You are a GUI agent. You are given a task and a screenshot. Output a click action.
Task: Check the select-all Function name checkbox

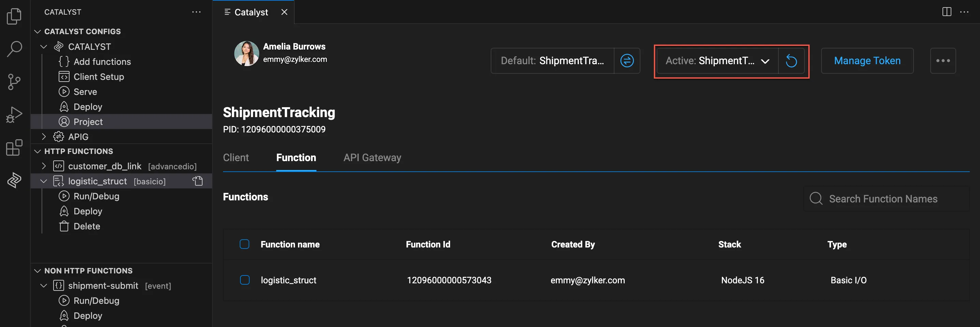click(x=244, y=244)
